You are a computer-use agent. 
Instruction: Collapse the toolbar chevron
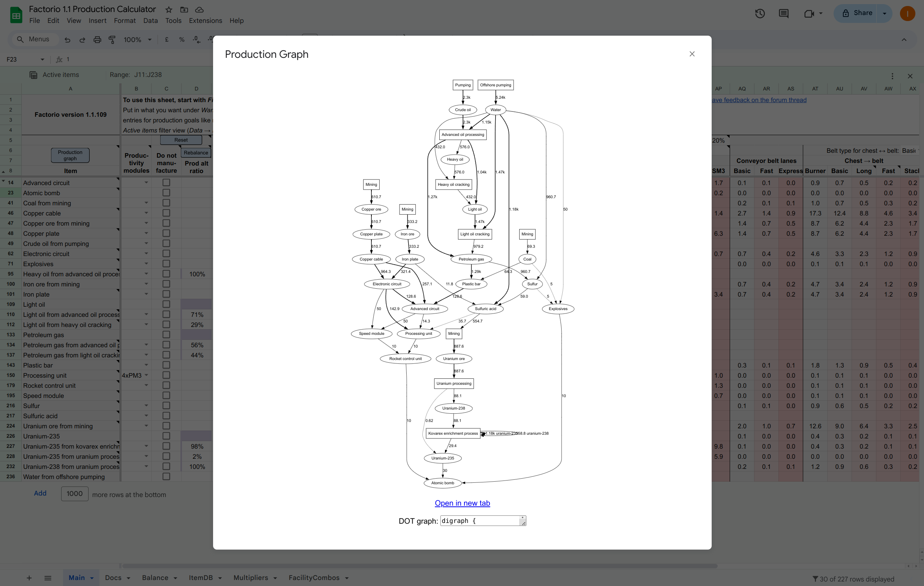pos(904,39)
